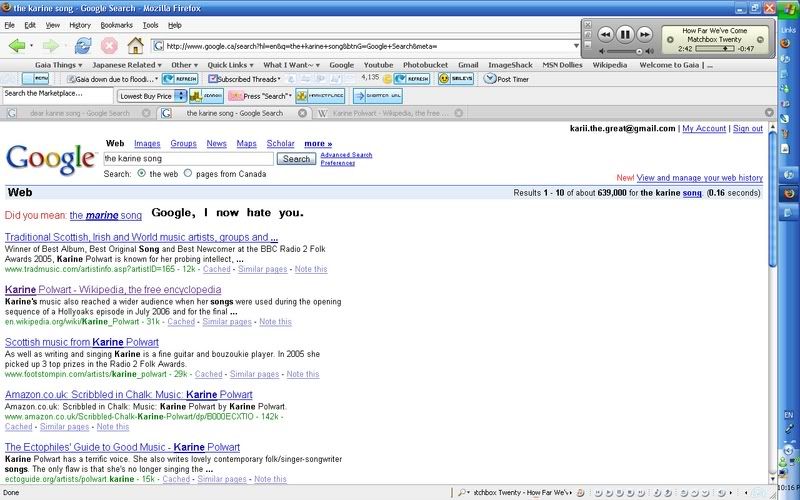Viewport: 800px width, 500px height.
Task: Open the address bar history dropdown arrow
Action: pyautogui.click(x=576, y=46)
